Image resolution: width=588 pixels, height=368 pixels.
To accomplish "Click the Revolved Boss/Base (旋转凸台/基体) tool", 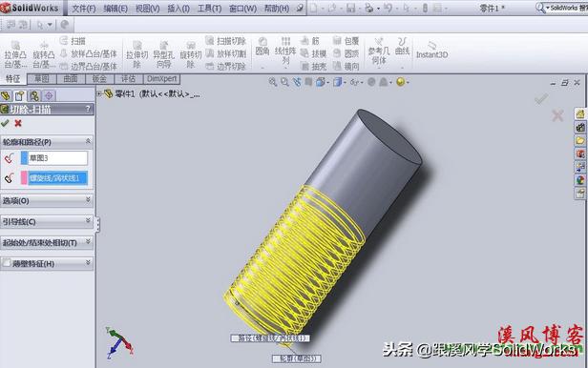I will coord(44,54).
